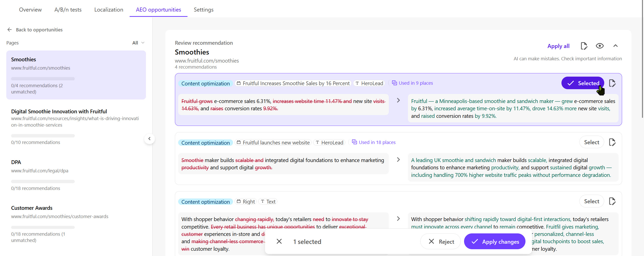Open the All pages filter dropdown

tap(138, 43)
